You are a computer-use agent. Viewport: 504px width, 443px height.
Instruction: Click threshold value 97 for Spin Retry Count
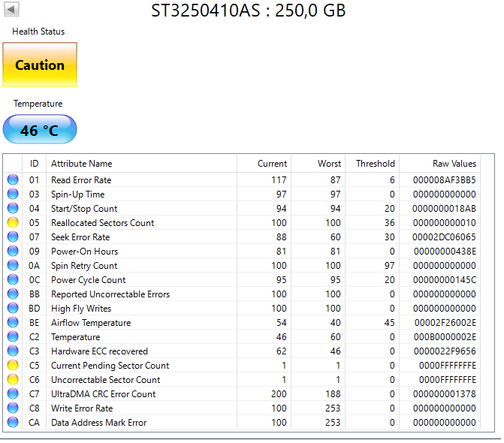pyautogui.click(x=390, y=266)
